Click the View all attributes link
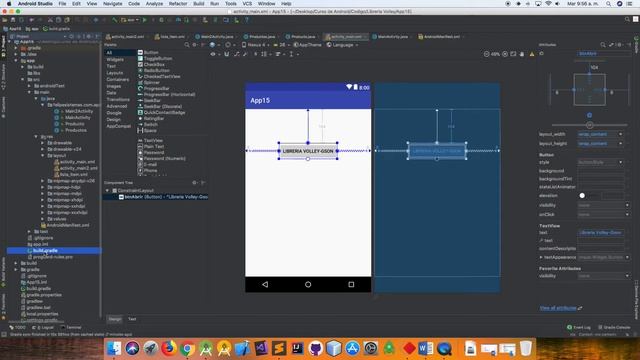 (x=558, y=308)
